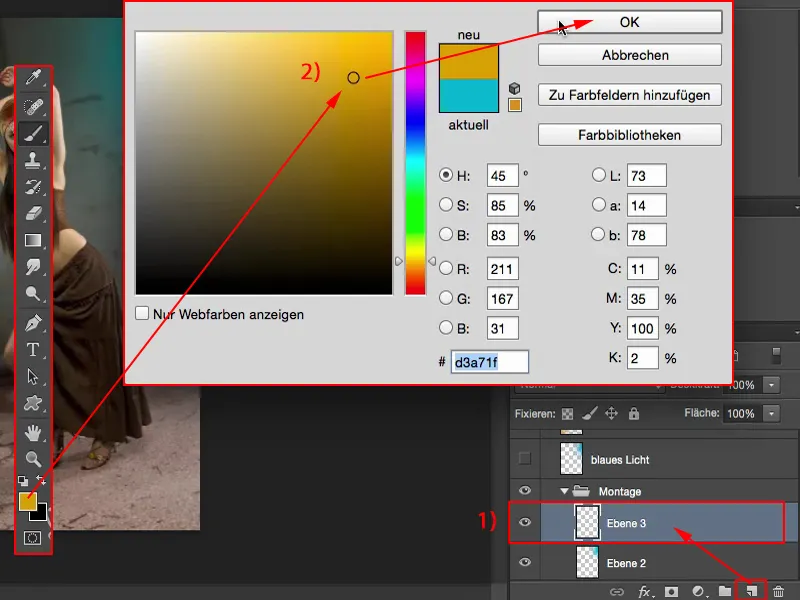Lock all layer attributes
Image resolution: width=800 pixels, height=600 pixels.
(634, 413)
